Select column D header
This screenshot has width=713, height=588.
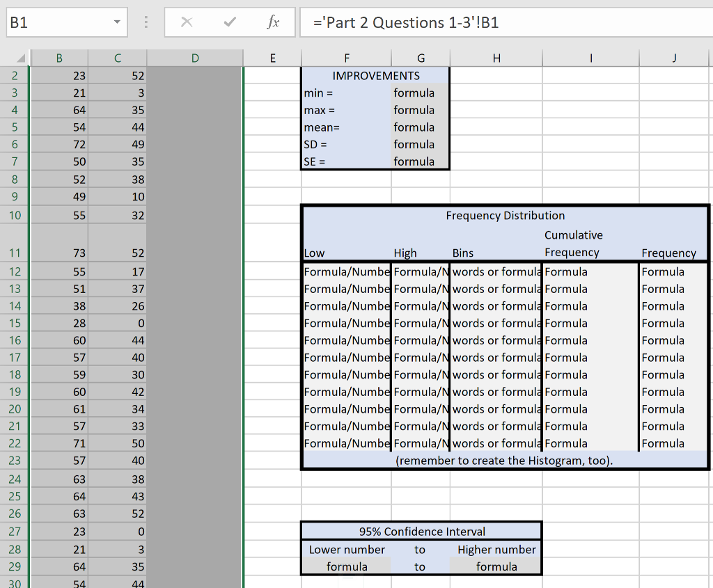pos(195,57)
